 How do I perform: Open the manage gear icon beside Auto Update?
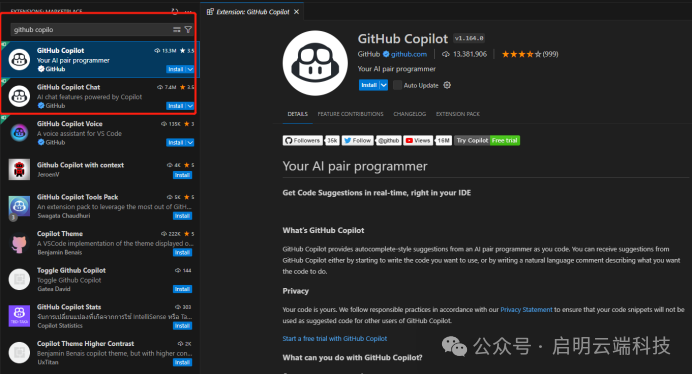[x=447, y=85]
